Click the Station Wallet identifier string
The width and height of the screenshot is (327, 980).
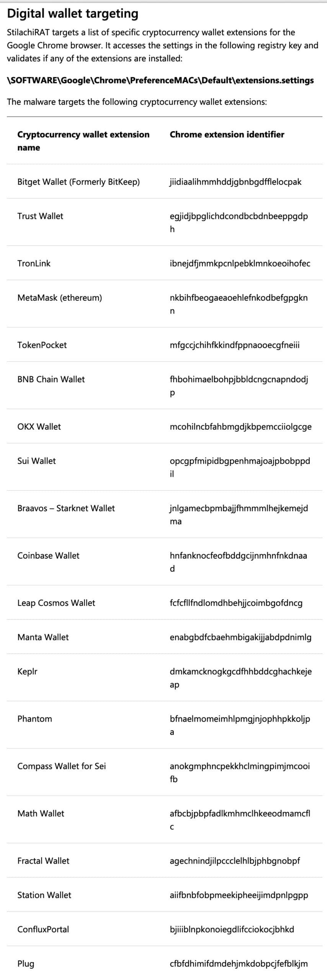coord(239,895)
